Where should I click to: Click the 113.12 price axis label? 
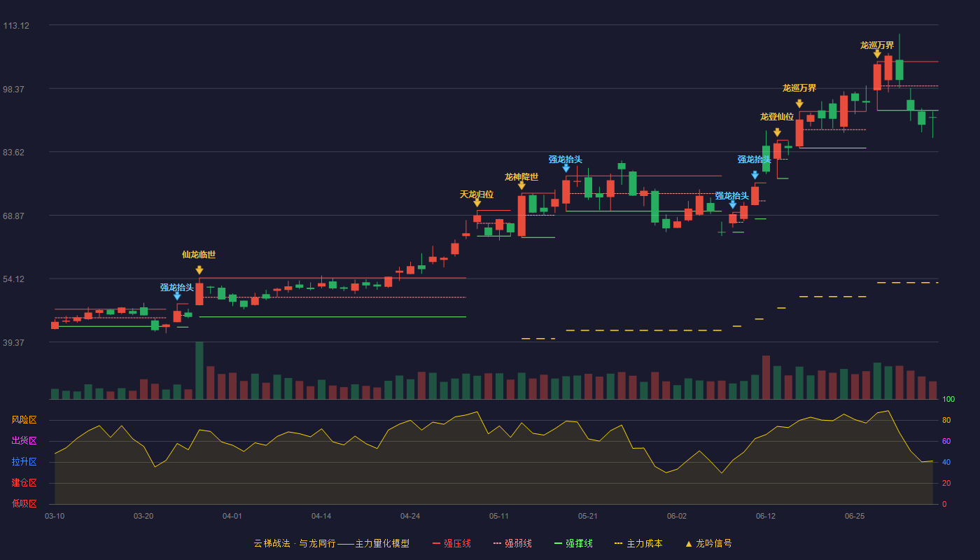[16, 26]
